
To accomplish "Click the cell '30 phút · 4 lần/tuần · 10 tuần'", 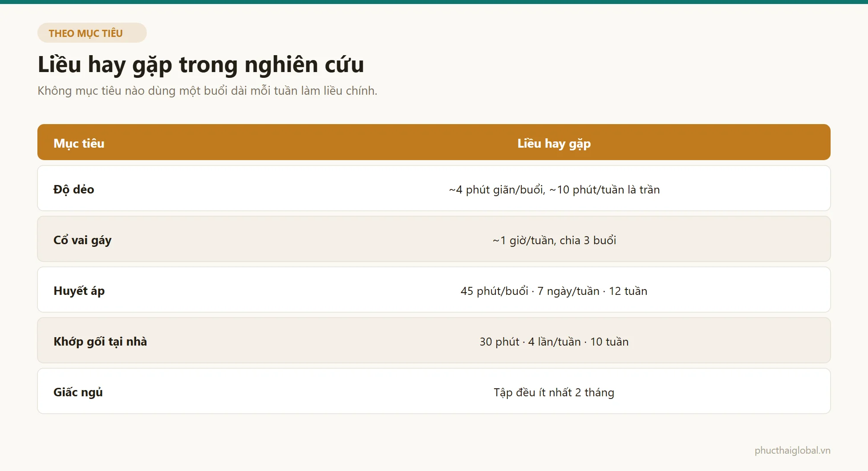I will pyautogui.click(x=554, y=342).
